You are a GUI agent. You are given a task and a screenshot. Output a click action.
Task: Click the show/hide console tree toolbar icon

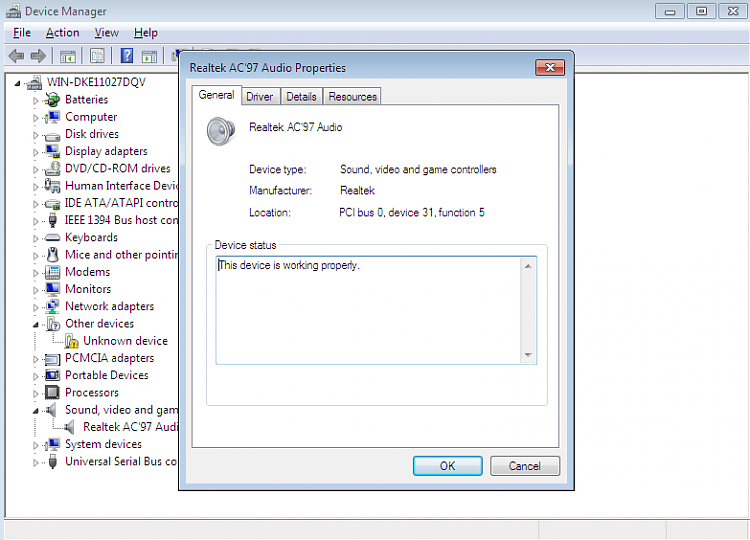[x=67, y=56]
